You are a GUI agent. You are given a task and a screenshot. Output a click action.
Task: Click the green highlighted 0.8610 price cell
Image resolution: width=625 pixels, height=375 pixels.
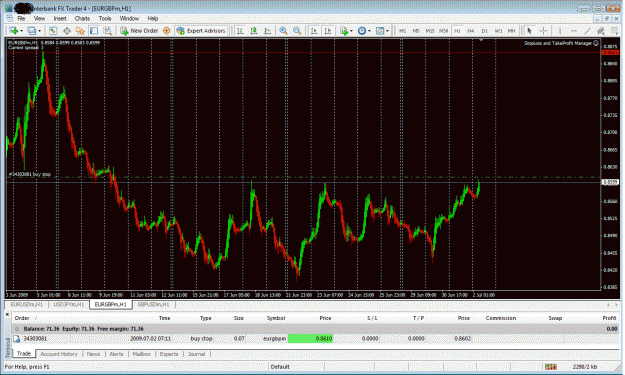pos(311,339)
